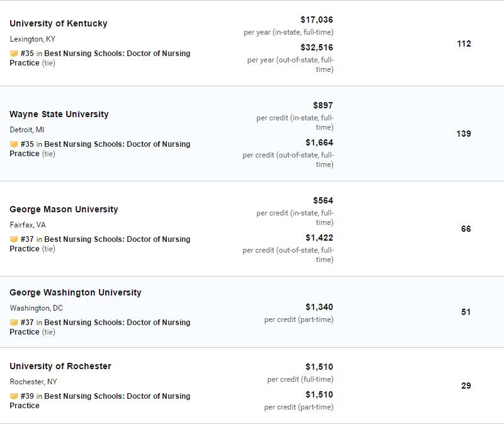504x424 pixels.
Task: Click the enrollment number 29 for Rochester
Action: click(466, 386)
